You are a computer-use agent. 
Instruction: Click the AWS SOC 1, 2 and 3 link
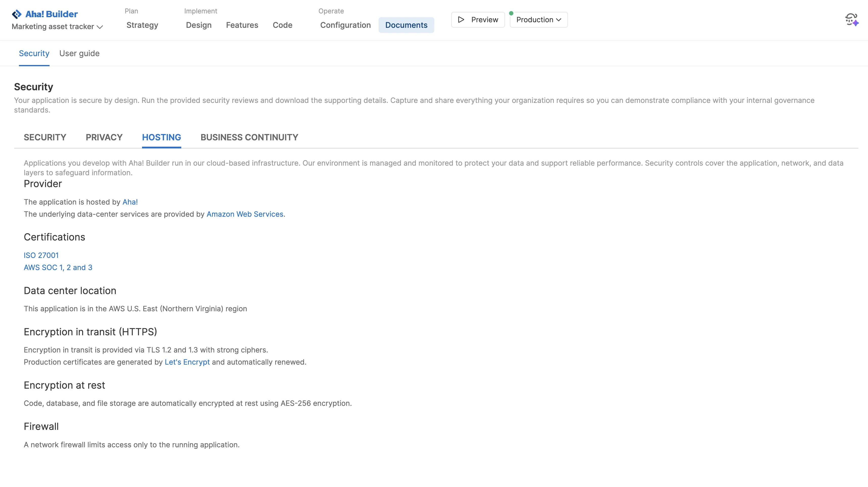[58, 267]
